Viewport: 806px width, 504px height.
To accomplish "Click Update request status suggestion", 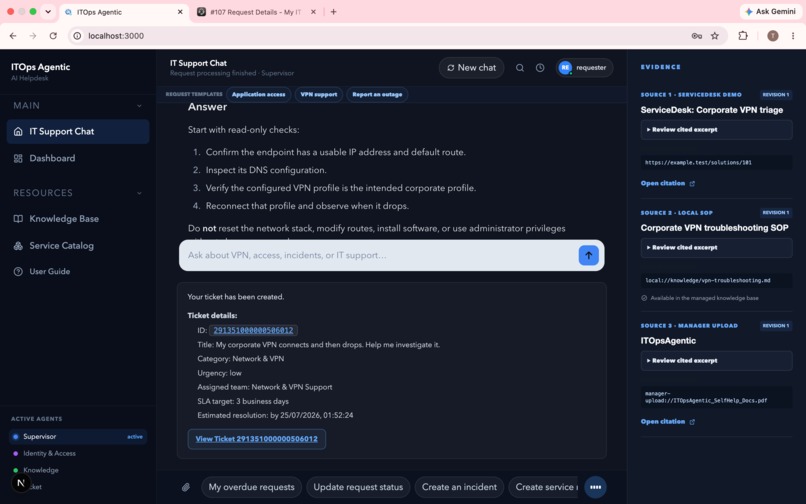I will 358,487.
